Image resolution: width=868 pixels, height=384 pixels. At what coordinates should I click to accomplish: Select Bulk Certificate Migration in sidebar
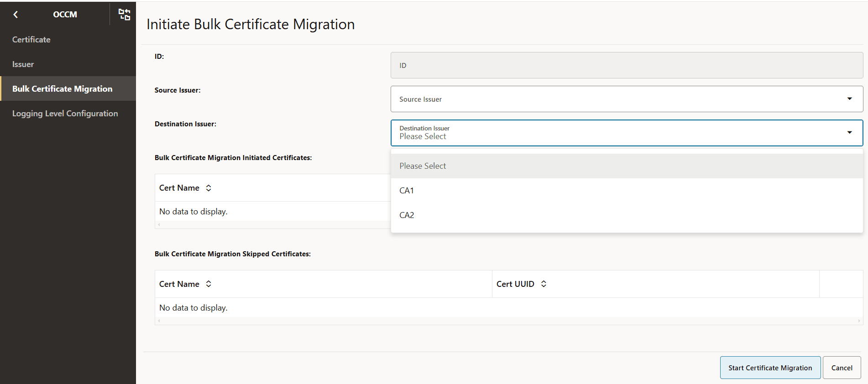coord(63,89)
